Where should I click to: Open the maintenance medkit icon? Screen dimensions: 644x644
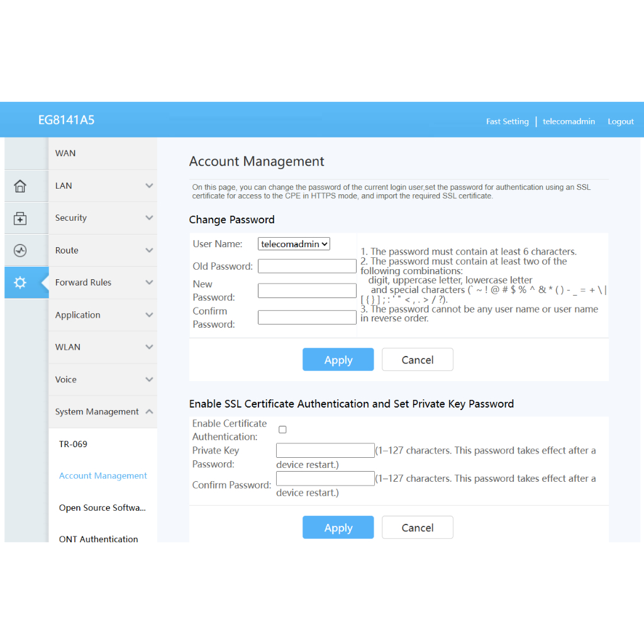tap(20, 218)
